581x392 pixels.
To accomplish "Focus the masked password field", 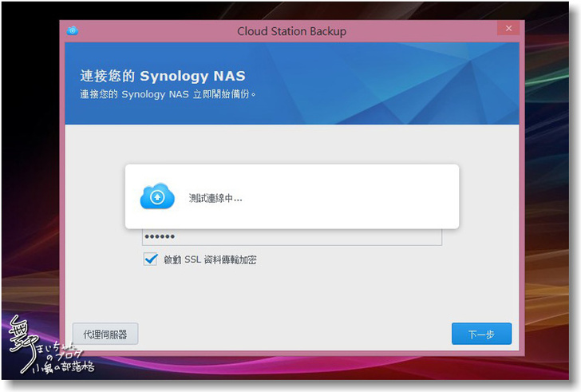I will (x=291, y=238).
